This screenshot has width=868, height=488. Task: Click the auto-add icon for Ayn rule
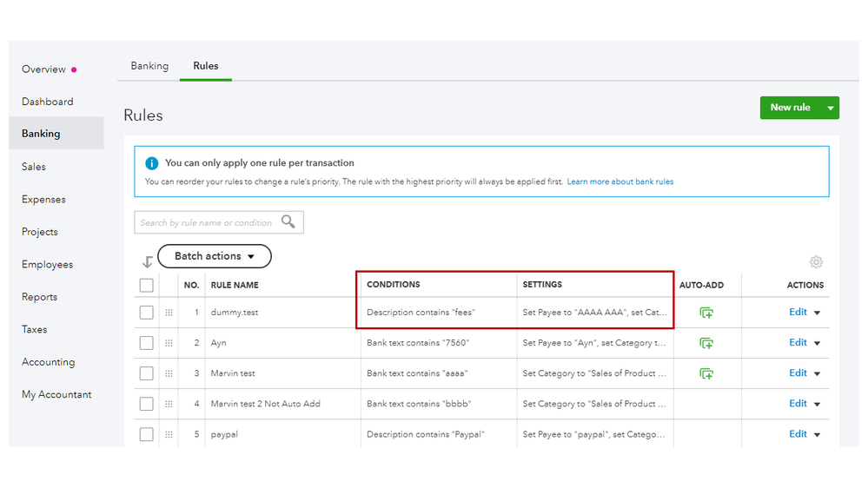[706, 343]
